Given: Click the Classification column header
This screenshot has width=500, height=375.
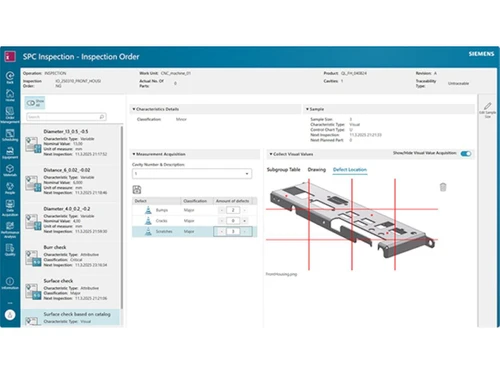Looking at the screenshot, I should (197, 201).
